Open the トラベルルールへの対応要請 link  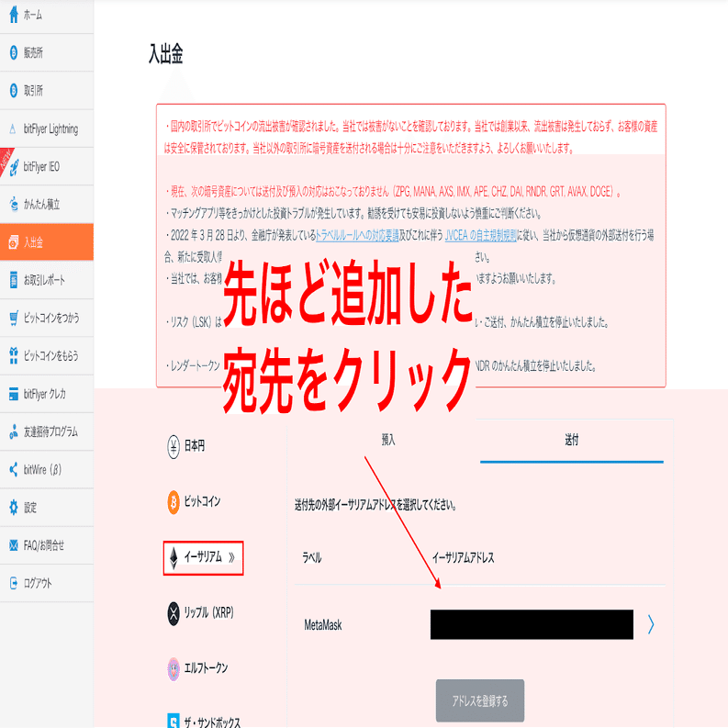357,235
